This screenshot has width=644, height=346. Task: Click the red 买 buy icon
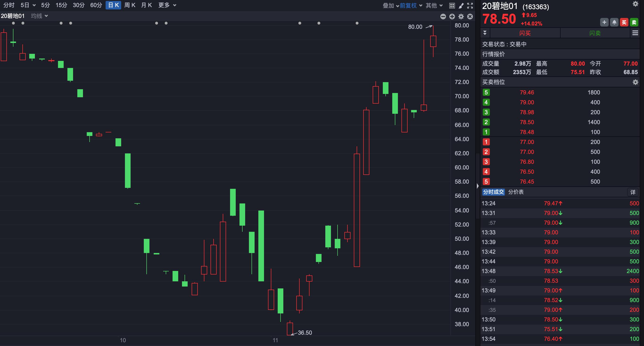pos(624,22)
